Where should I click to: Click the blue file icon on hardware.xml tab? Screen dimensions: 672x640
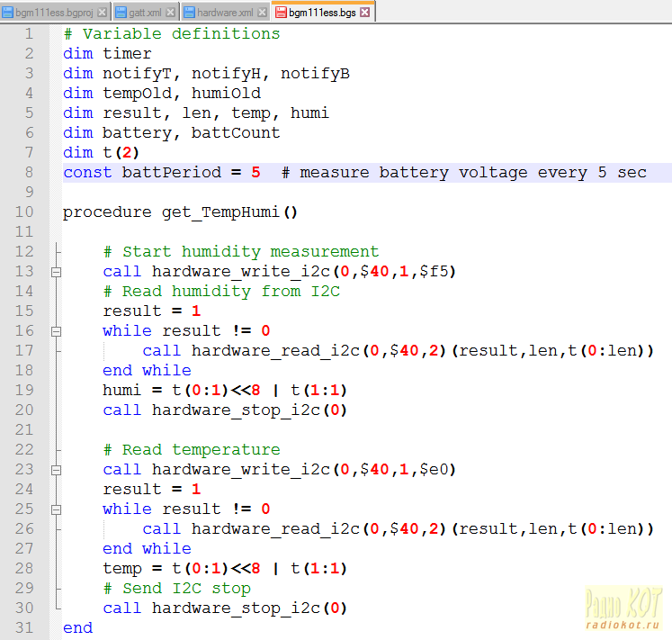click(189, 12)
